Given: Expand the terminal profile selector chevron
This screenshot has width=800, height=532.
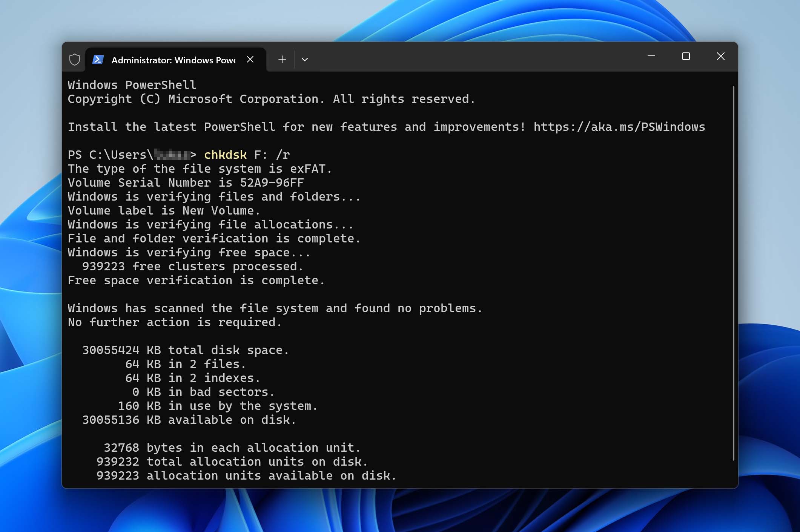Looking at the screenshot, I should (305, 59).
